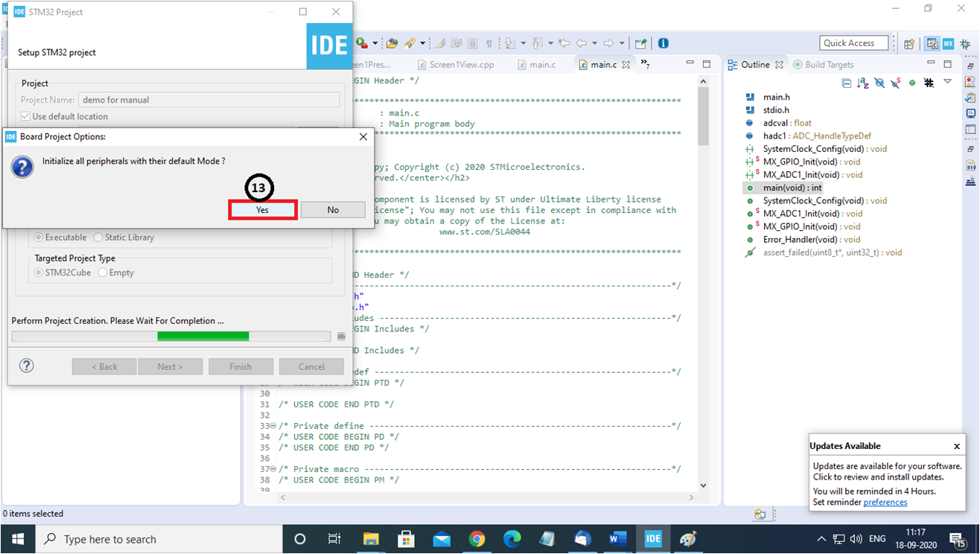Click the help question mark in STM32 Project wizard

27,366
